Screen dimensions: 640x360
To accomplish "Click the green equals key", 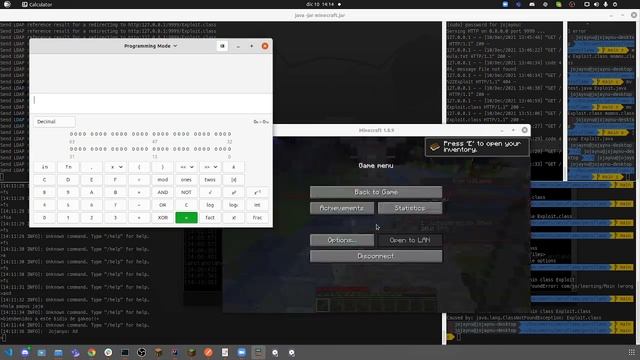I will tap(187, 218).
